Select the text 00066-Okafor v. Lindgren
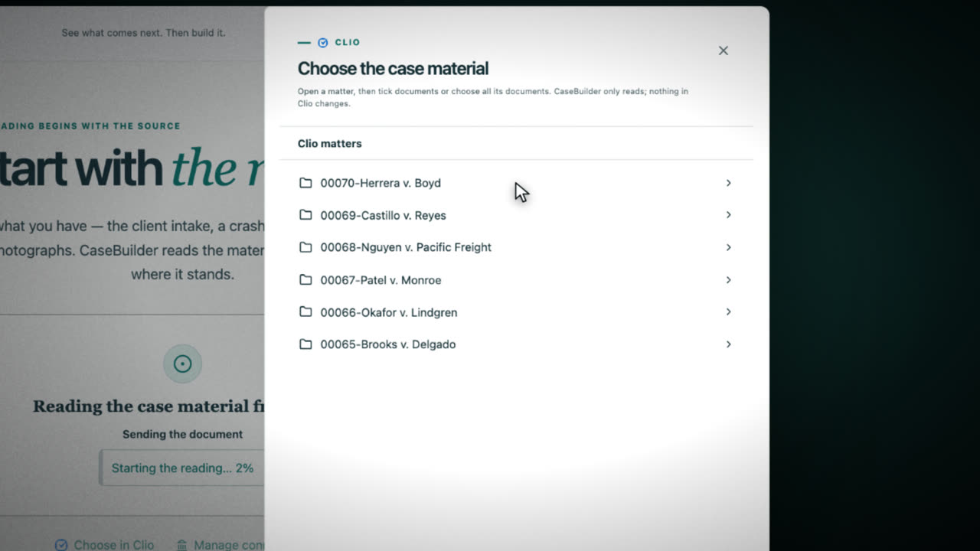980x551 pixels. point(389,312)
